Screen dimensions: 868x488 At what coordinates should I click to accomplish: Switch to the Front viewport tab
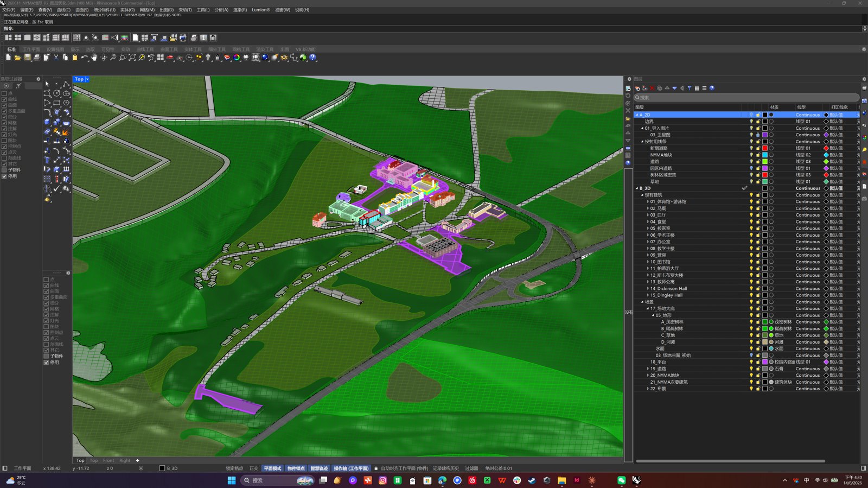(x=108, y=460)
